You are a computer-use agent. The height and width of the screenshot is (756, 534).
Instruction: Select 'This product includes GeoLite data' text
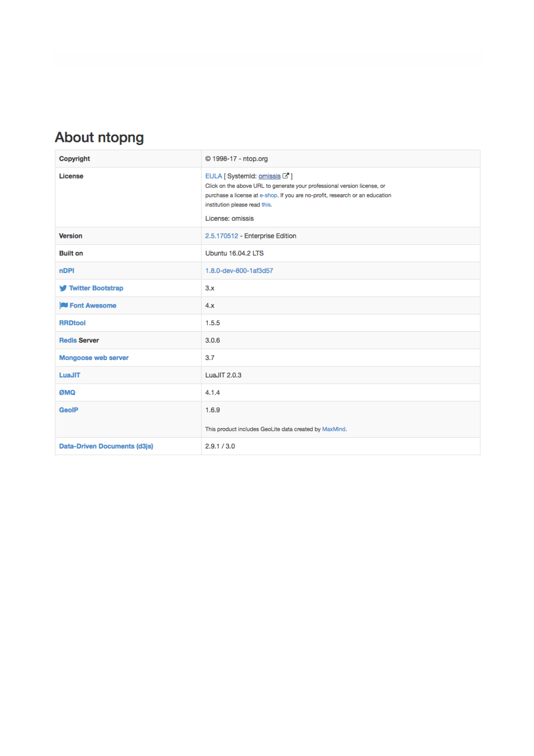[249, 429]
